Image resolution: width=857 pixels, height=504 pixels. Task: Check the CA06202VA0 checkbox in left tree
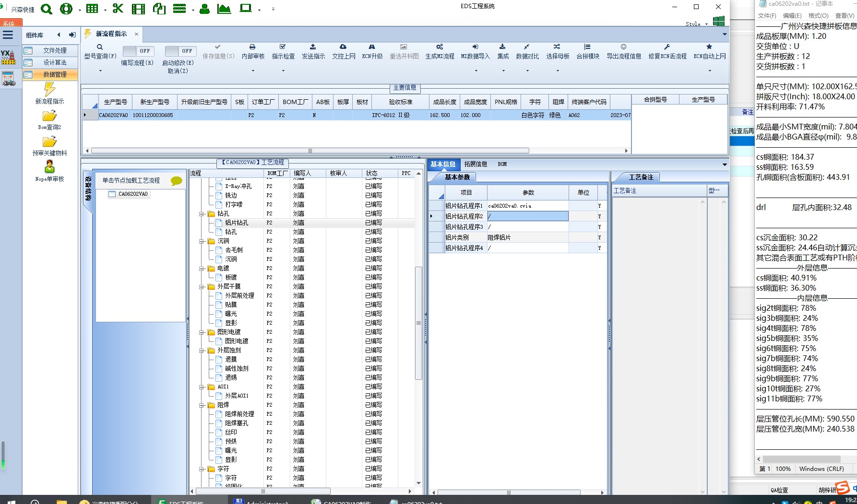coord(112,194)
